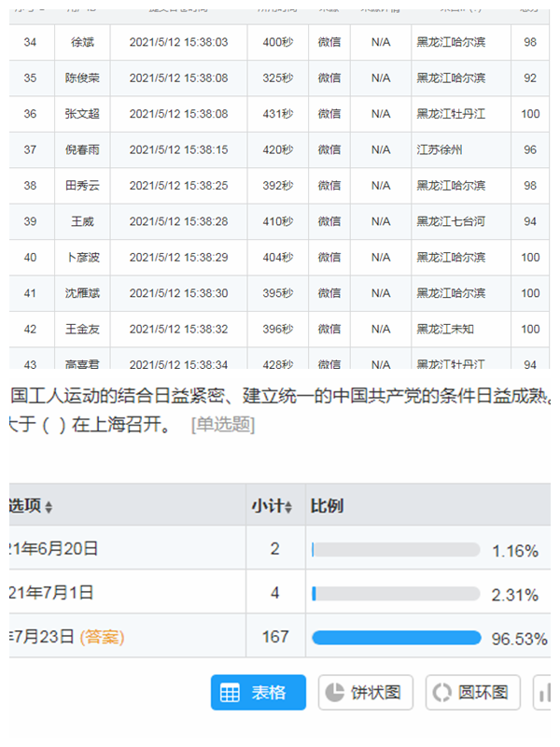Screen dimensions: 560x747
Task: Open the bar chart view button
Action: (x=543, y=693)
